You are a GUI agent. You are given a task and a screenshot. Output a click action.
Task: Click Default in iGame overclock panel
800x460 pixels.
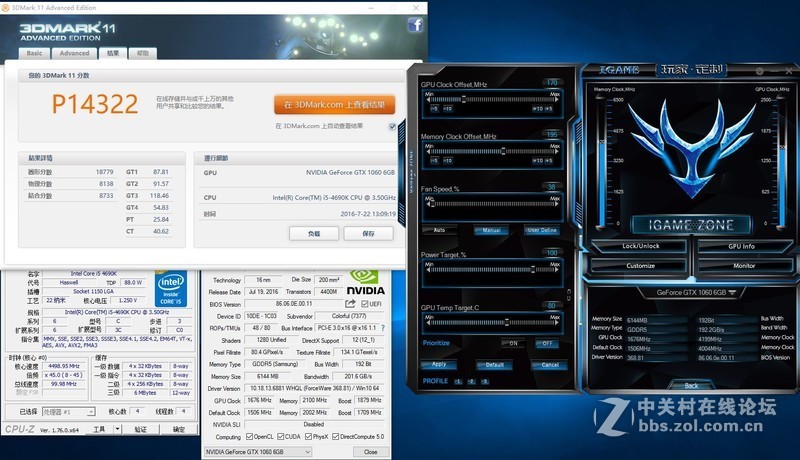tap(494, 365)
